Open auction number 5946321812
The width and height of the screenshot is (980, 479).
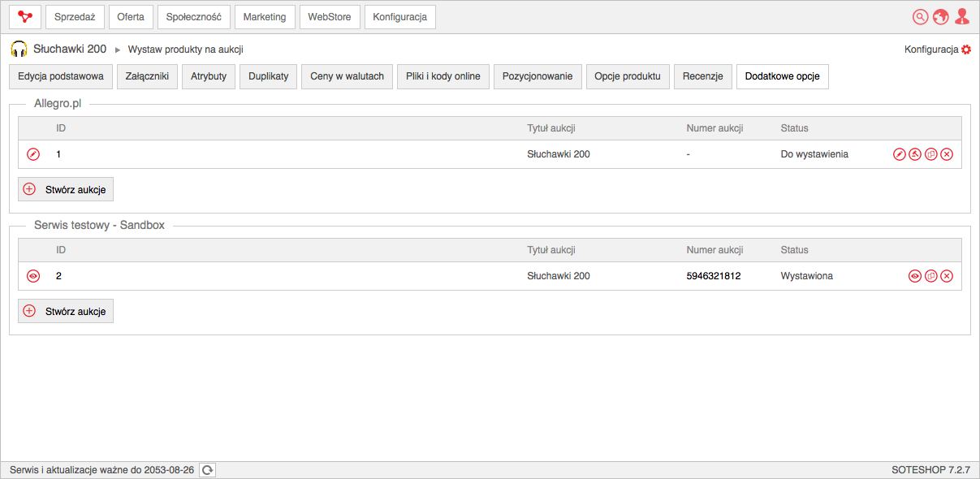point(714,276)
